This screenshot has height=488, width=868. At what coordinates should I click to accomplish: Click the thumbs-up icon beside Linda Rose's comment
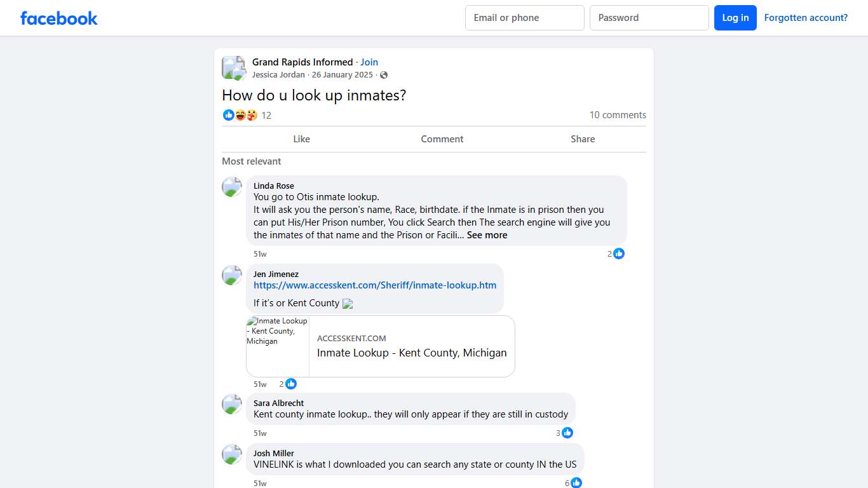click(x=618, y=254)
